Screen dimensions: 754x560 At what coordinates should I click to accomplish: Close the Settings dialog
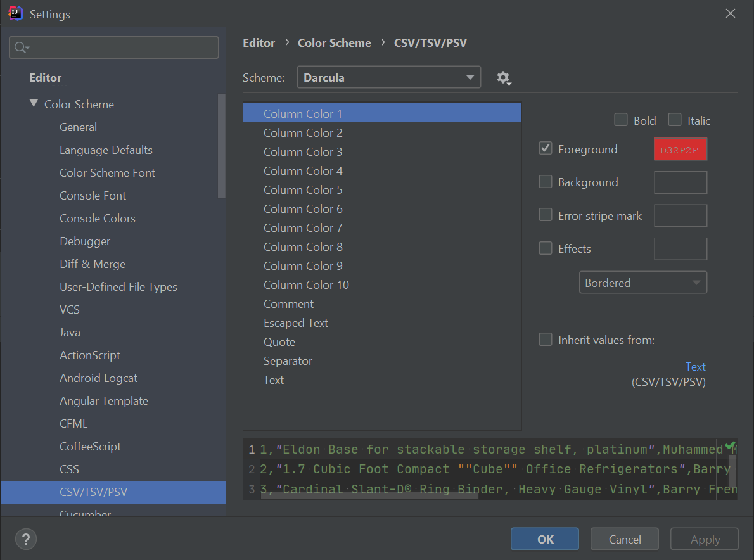pyautogui.click(x=730, y=13)
